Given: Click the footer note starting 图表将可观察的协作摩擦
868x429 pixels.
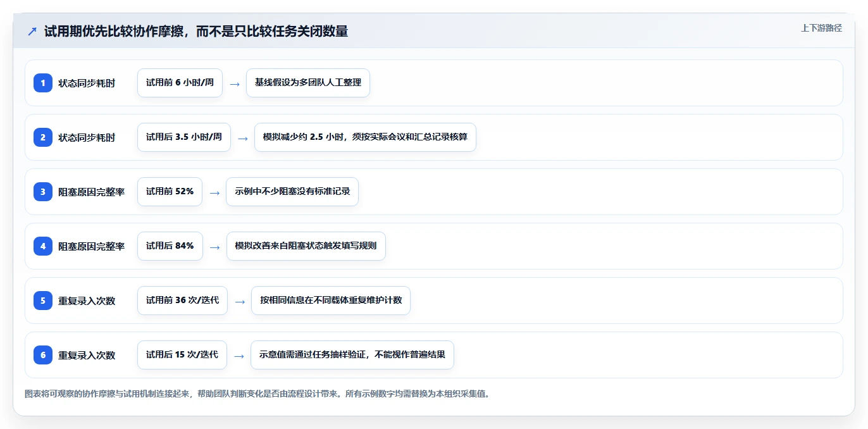Looking at the screenshot, I should pyautogui.click(x=257, y=394).
